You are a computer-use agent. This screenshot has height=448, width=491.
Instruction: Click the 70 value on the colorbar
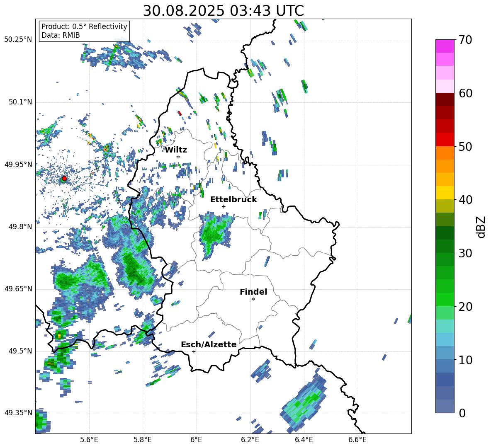[465, 40]
